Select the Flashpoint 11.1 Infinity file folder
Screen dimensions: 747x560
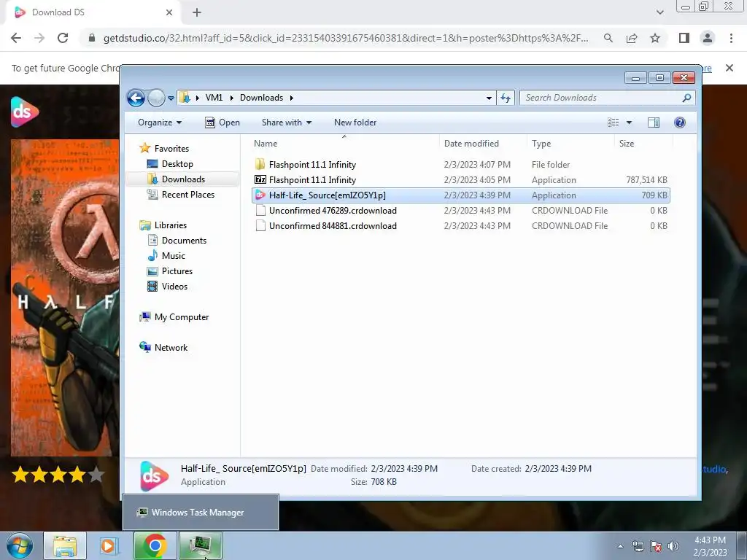pyautogui.click(x=461, y=165)
